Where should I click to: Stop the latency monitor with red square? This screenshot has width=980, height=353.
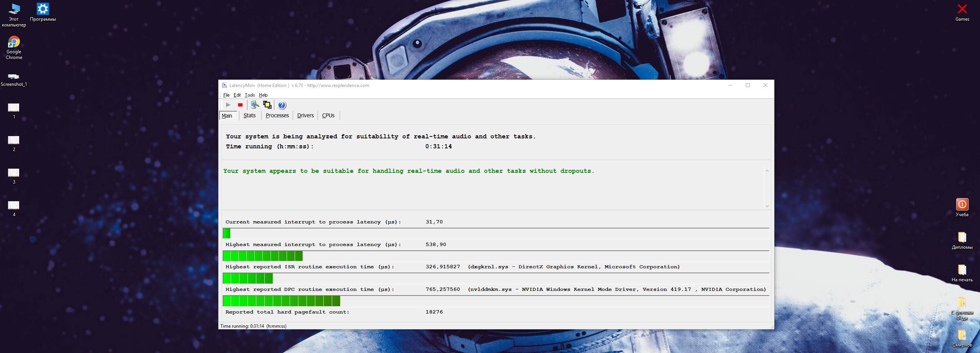240,105
